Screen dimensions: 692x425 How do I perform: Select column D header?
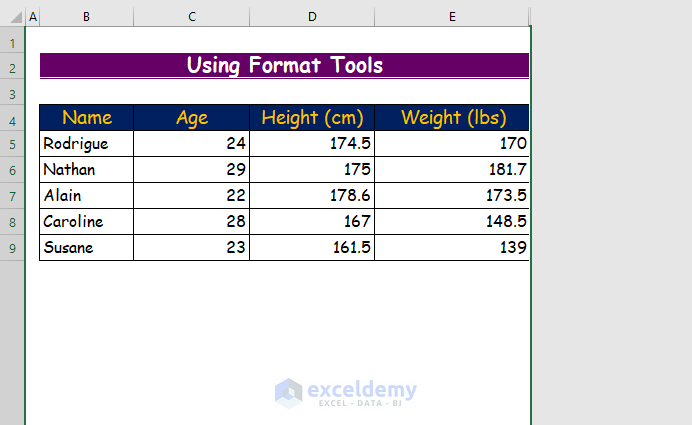tap(311, 17)
